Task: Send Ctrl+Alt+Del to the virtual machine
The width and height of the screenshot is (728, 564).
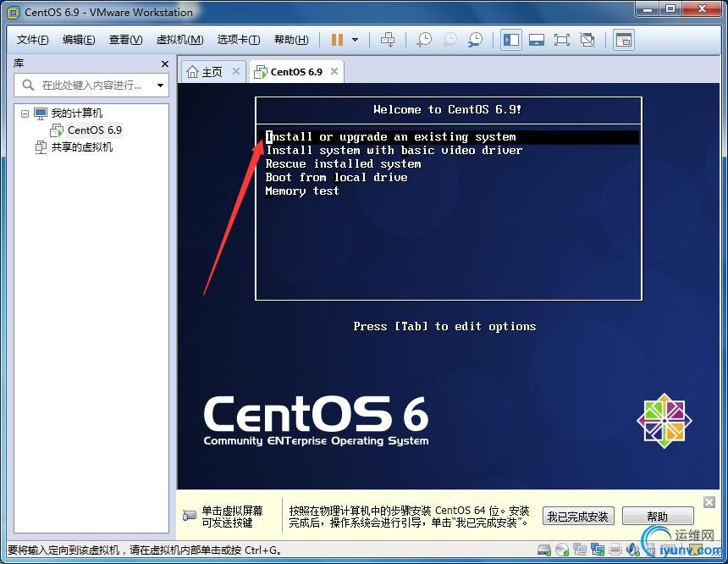Action: 388,40
